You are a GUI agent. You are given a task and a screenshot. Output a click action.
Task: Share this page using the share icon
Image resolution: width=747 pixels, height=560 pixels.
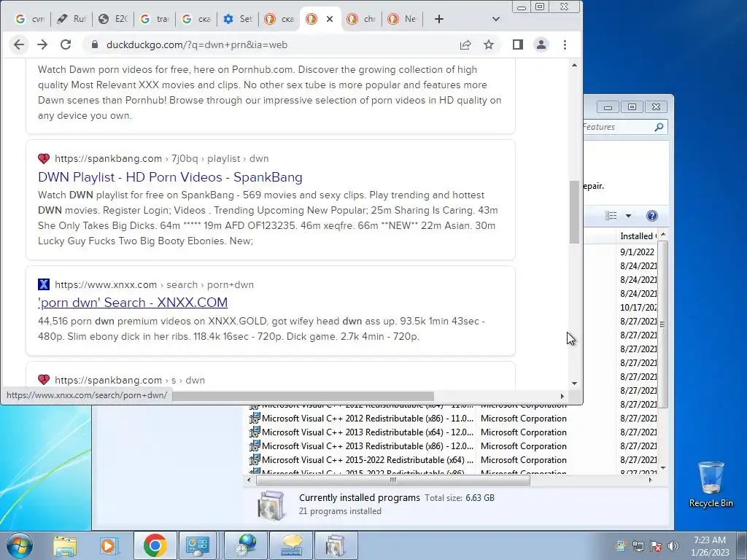coord(465,44)
